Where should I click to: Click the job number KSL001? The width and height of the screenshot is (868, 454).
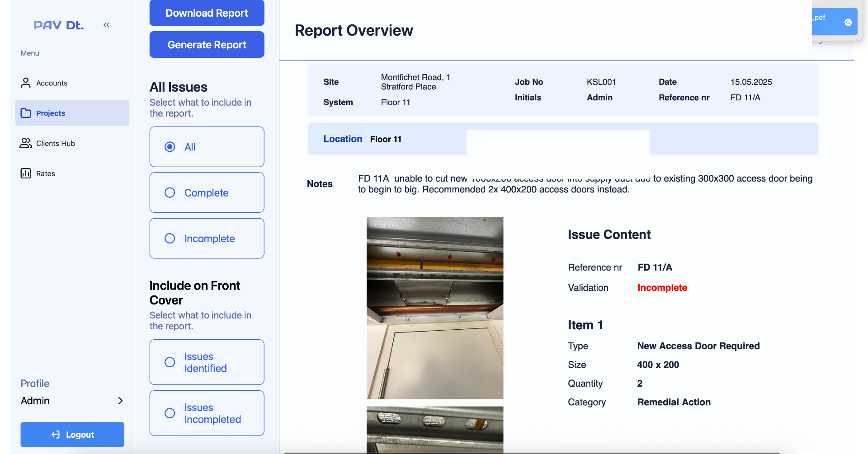click(601, 82)
